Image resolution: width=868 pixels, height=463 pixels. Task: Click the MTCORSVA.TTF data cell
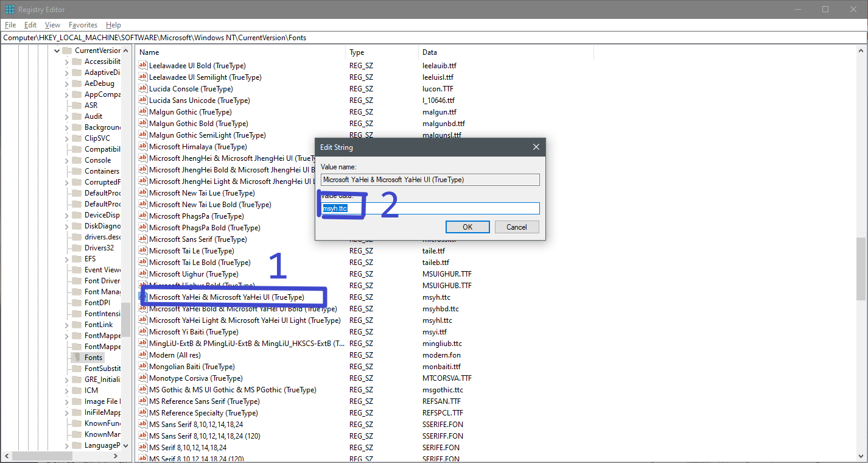point(447,378)
